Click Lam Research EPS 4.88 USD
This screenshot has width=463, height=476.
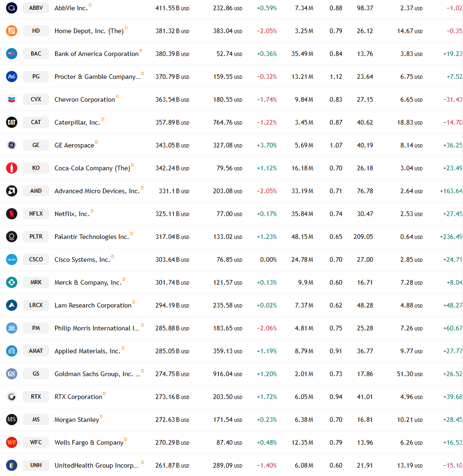click(411, 305)
